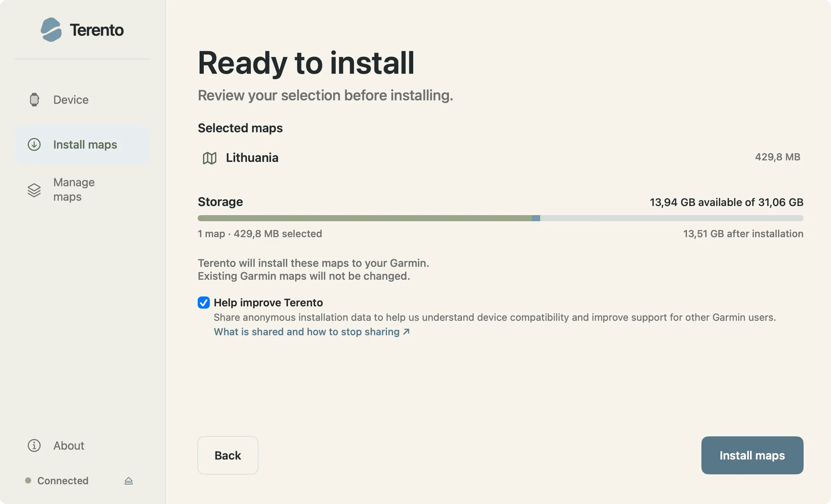Click '13,94 GB available of 31,06 GB'
This screenshot has width=831, height=504.
(726, 202)
